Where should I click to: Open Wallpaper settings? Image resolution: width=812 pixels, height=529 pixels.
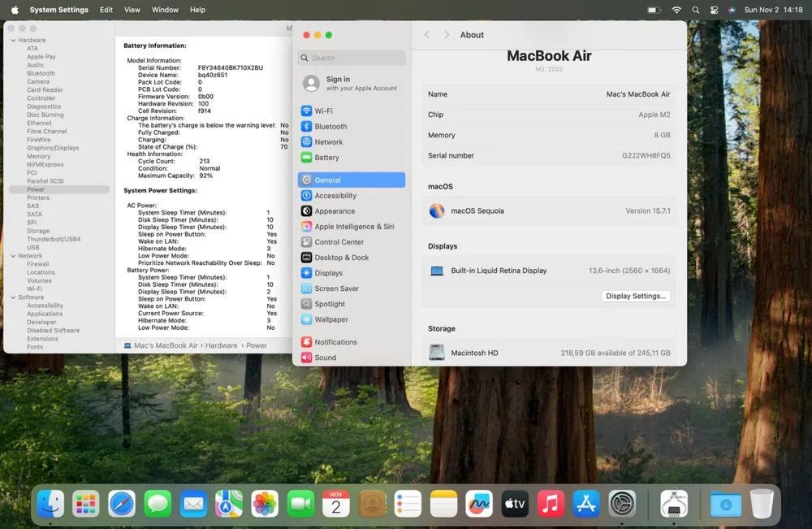[x=330, y=319]
